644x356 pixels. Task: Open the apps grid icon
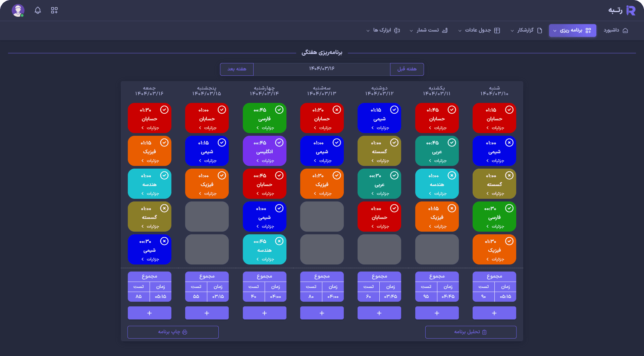coord(54,10)
